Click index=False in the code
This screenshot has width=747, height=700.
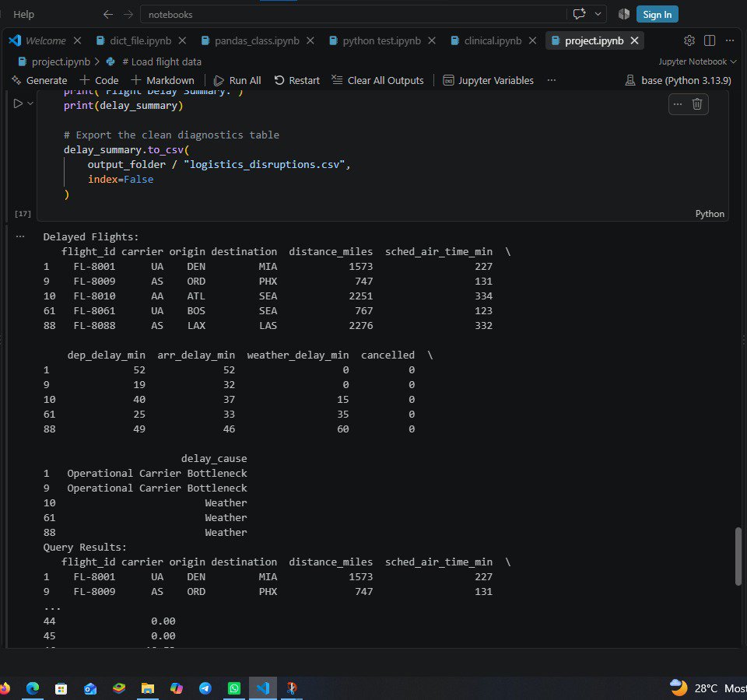121,180
